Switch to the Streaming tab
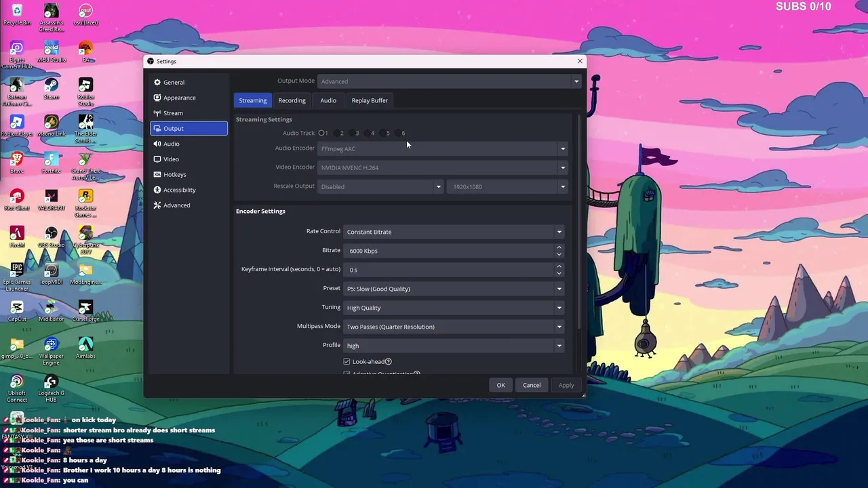Viewport: 868px width, 488px height. (253, 100)
